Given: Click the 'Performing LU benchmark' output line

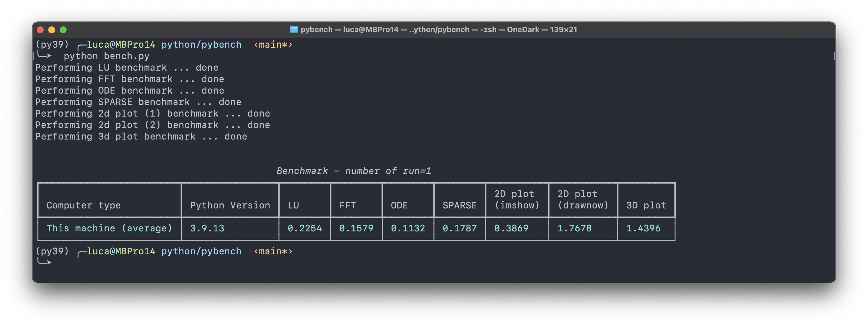Looking at the screenshot, I should 126,67.
